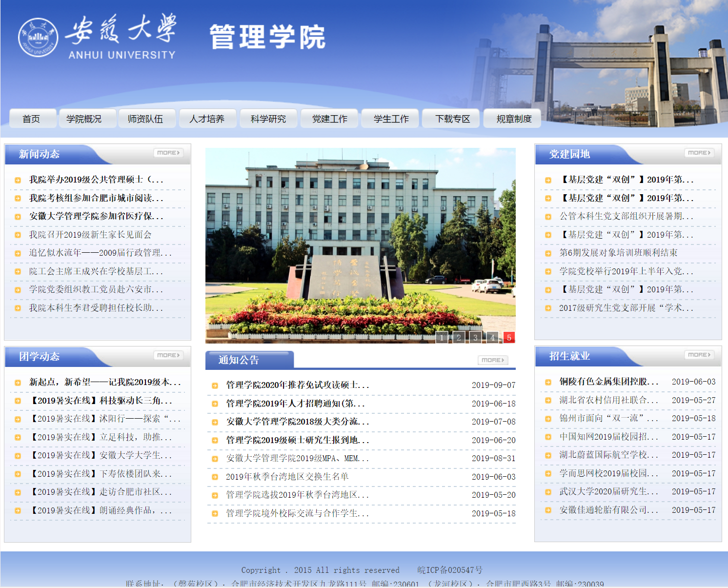
Task: Open 下载专区 from the navigation bar
Action: 450,118
